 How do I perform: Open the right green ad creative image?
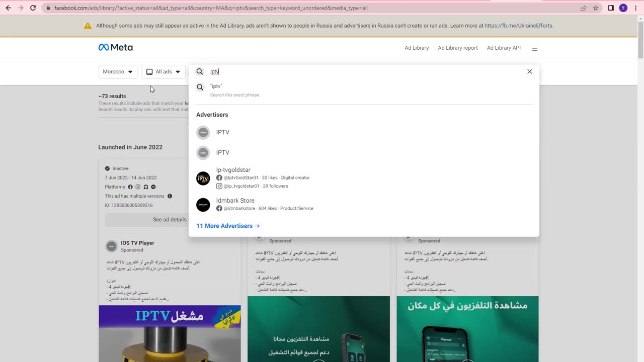pyautogui.click(x=467, y=329)
